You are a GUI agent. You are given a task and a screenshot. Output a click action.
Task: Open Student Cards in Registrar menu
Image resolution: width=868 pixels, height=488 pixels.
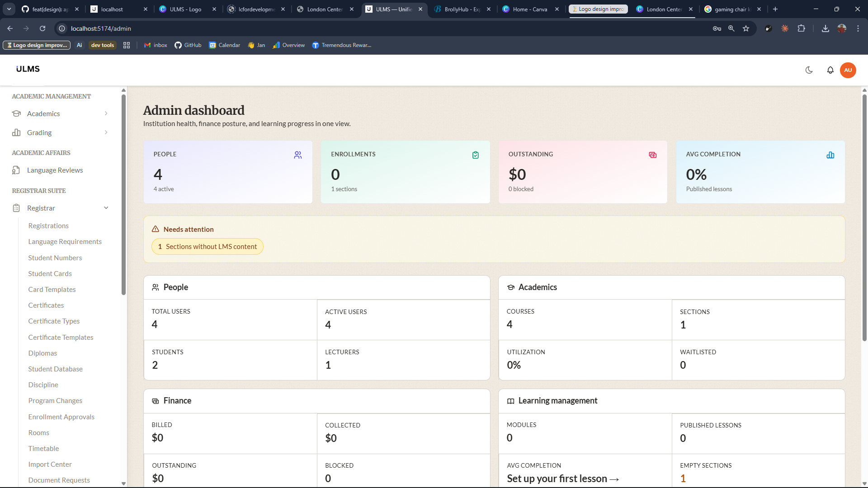50,273
